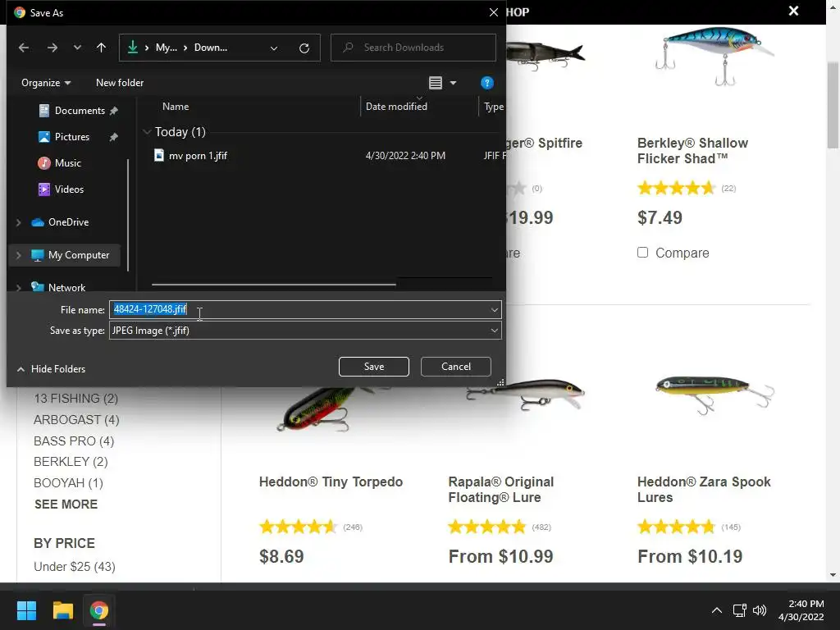Open the blue Help icon
Image resolution: width=840 pixels, height=630 pixels.
coord(486,83)
